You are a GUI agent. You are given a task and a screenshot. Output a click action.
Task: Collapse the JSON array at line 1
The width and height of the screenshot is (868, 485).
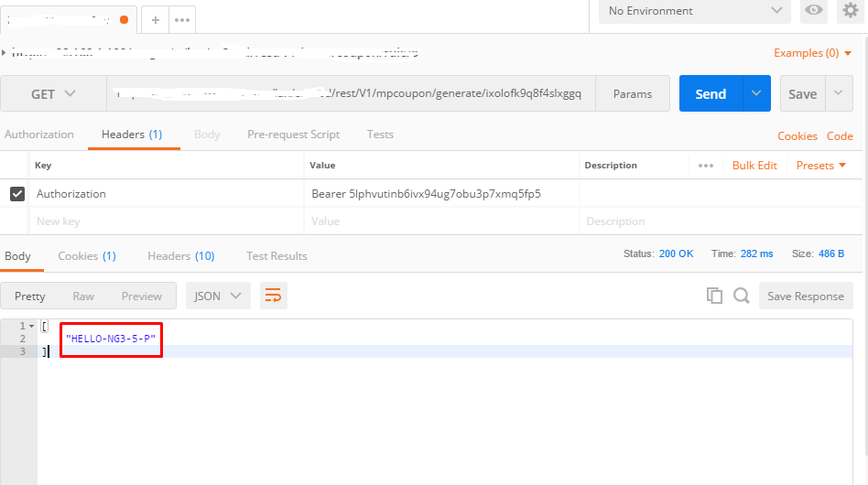point(32,326)
